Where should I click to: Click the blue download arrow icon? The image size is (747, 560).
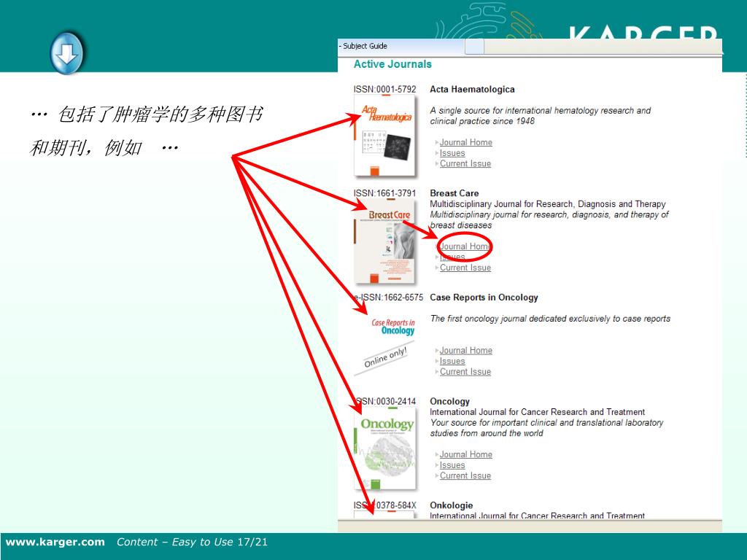point(66,53)
